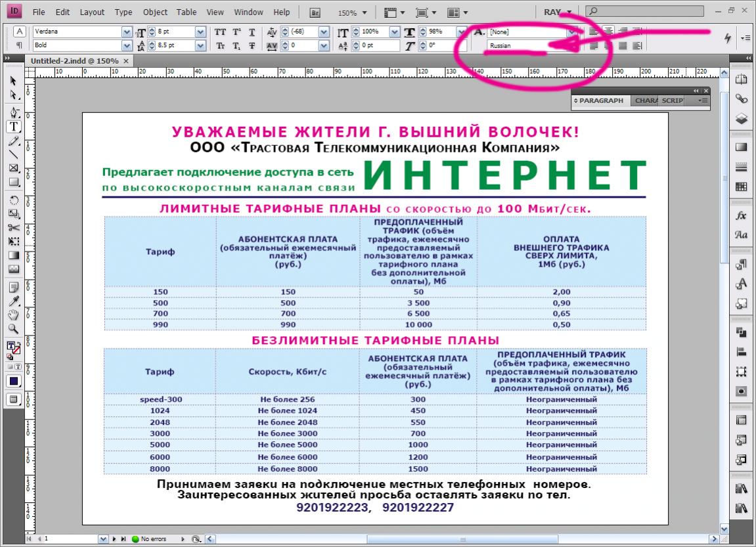756x547 pixels.
Task: Toggle Subscript formatting
Action: coord(236,46)
